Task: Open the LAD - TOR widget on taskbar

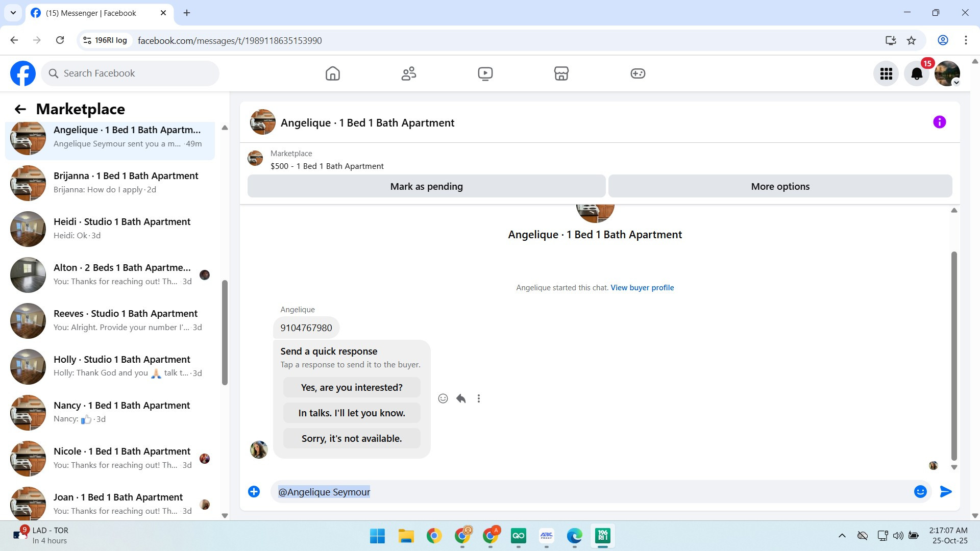Action: click(x=41, y=536)
